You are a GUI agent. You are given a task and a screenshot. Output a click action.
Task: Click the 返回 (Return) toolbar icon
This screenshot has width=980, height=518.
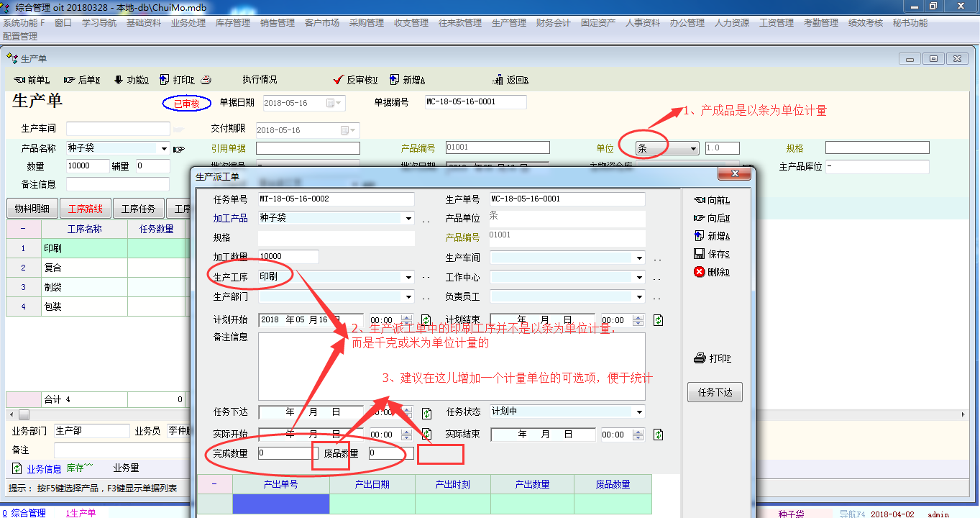tap(498, 80)
